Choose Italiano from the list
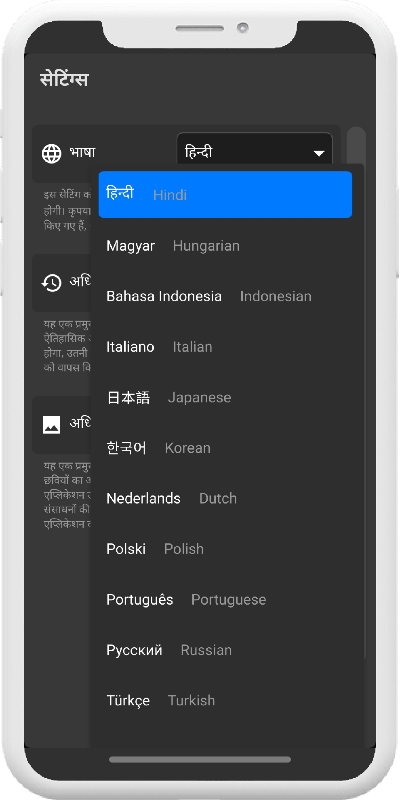This screenshot has width=400, height=800. click(x=225, y=346)
